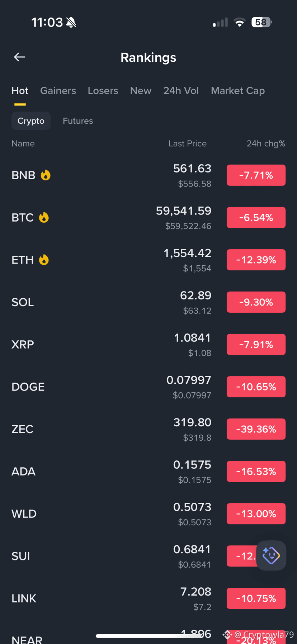The width and height of the screenshot is (297, 644).
Task: Select the 24h Vol tab
Action: click(181, 91)
